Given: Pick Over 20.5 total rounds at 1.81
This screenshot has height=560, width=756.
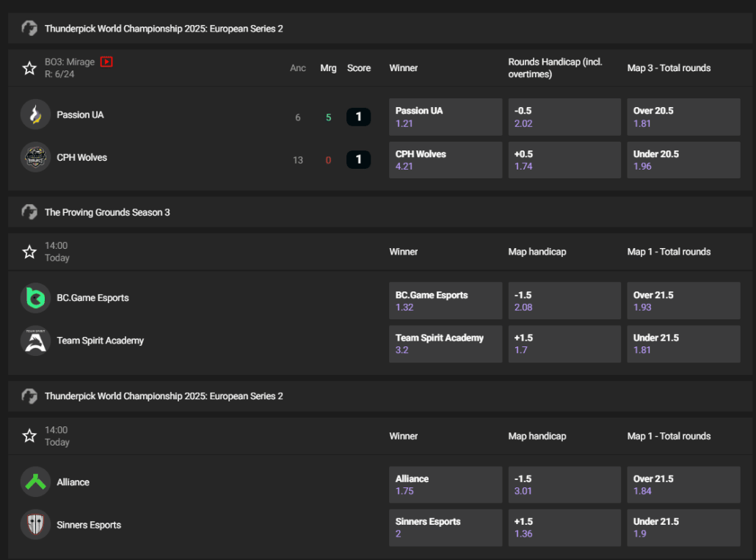Looking at the screenshot, I should pyautogui.click(x=683, y=117).
